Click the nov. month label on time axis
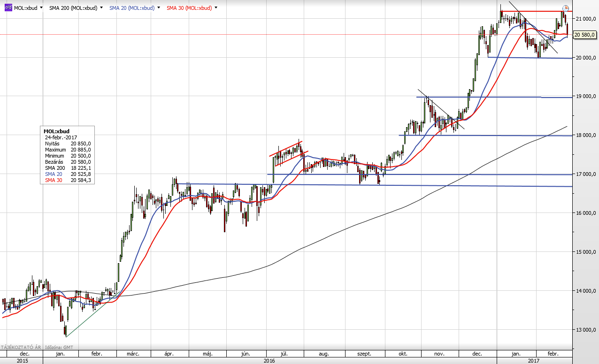 click(439, 354)
